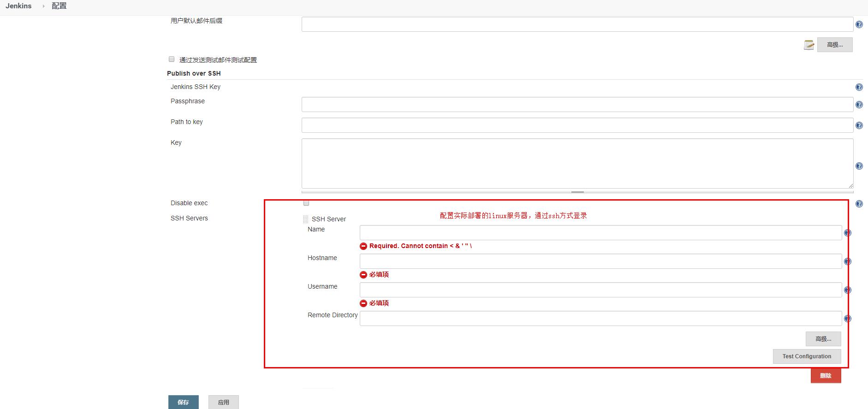
Task: Expand 高级 options beside the notepad icon
Action: click(x=835, y=45)
